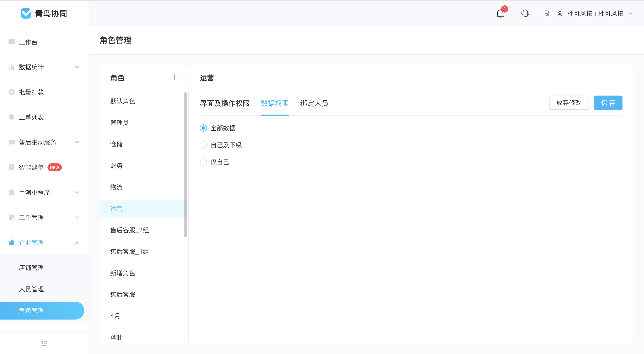Click the 工单列表 search icon

[11, 117]
